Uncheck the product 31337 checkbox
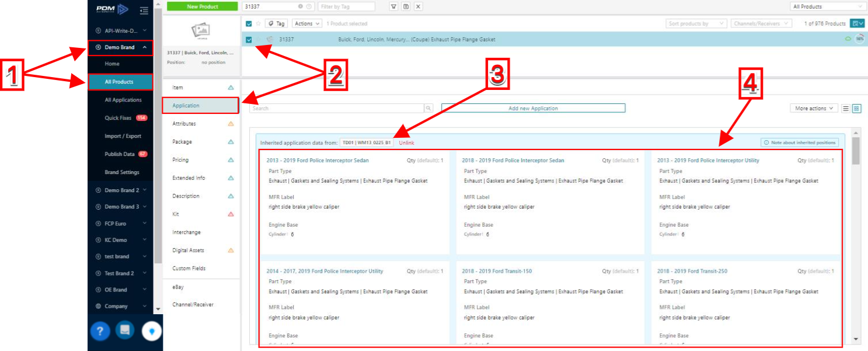The width and height of the screenshot is (868, 351). coord(249,39)
